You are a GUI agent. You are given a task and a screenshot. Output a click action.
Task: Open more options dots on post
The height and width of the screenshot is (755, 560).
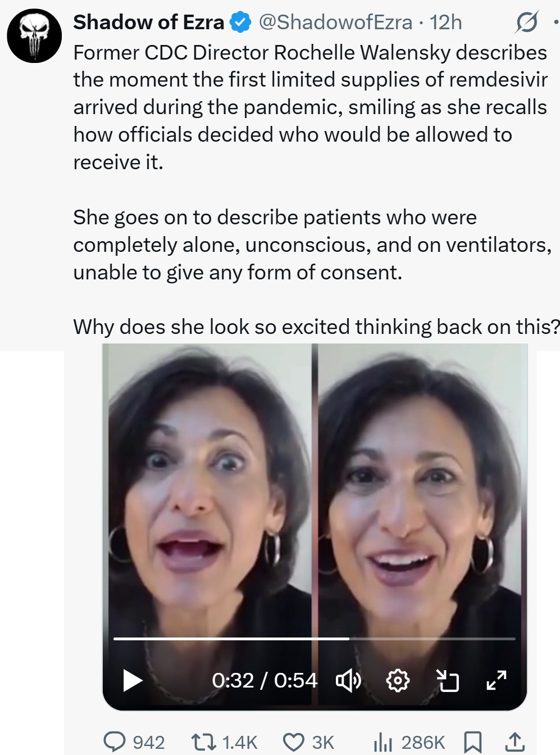pos(556,22)
